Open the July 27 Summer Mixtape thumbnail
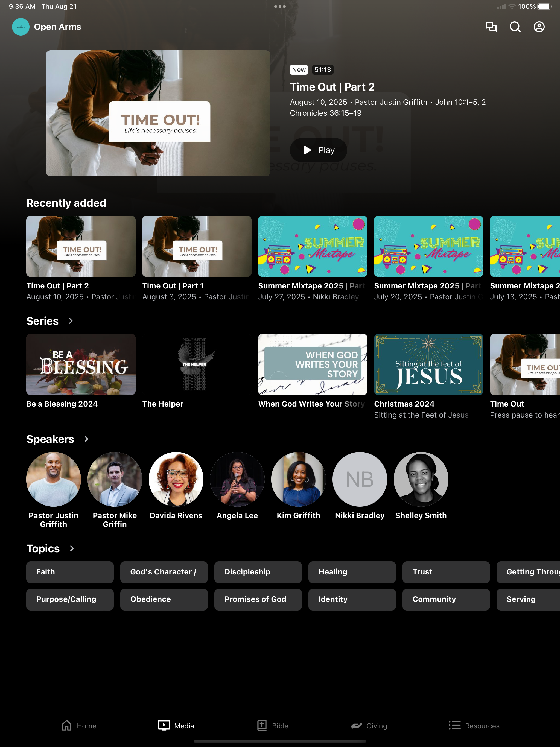Viewport: 560px width, 747px height. click(x=313, y=246)
